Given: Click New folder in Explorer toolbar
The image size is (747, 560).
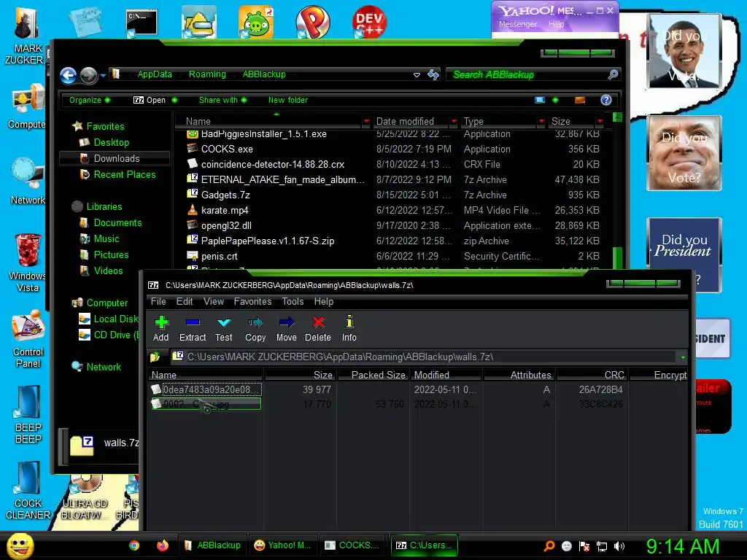Looking at the screenshot, I should tap(287, 100).
